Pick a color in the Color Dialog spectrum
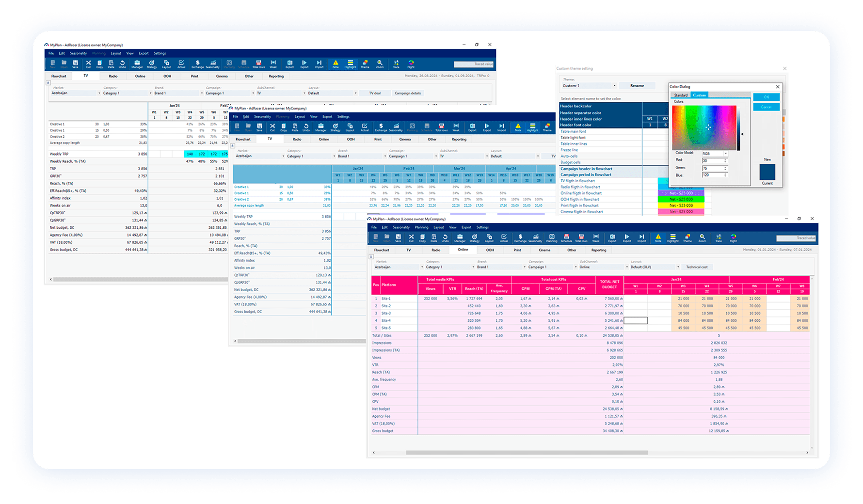The height and width of the screenshot is (504, 863). pos(704,127)
